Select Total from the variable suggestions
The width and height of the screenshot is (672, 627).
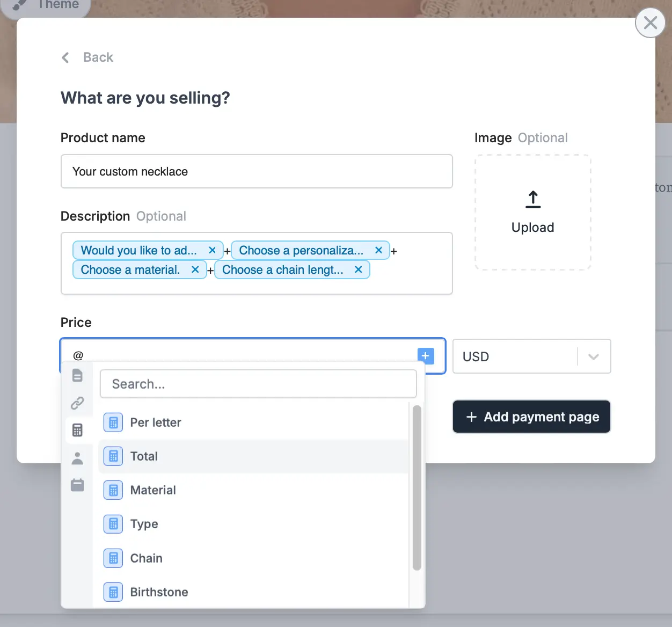point(144,456)
